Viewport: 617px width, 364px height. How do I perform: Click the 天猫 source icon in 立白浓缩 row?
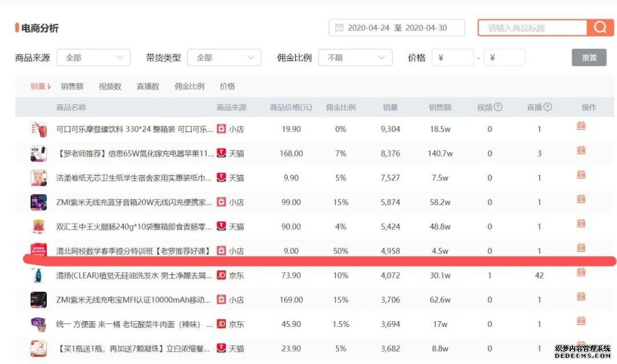[x=222, y=348]
